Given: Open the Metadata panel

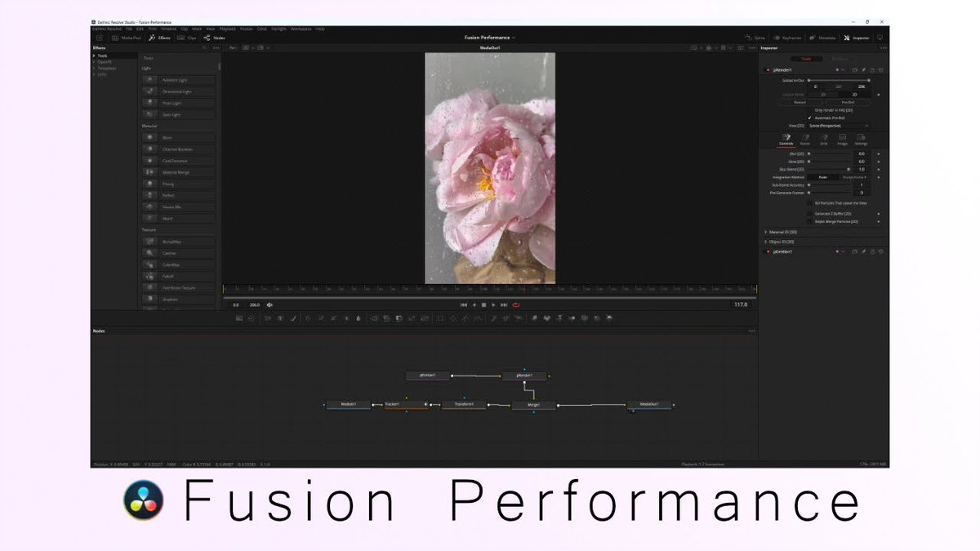Looking at the screenshot, I should coord(822,38).
